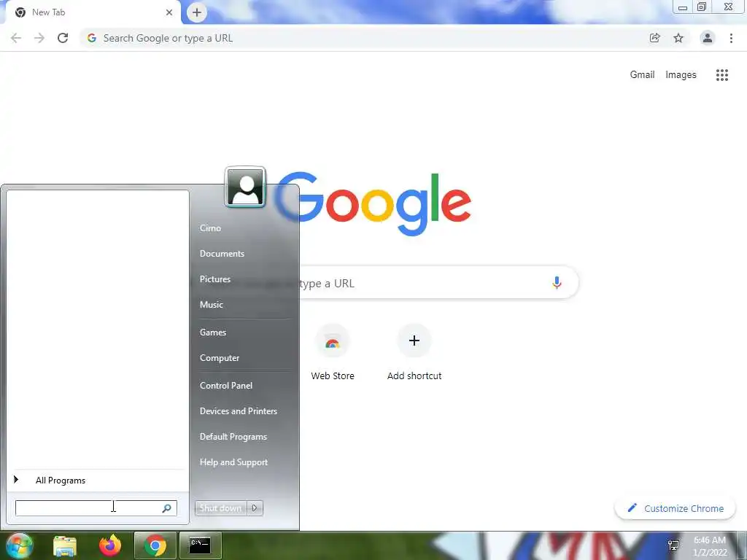Open Control Panel from Start menu
Viewport: 747px width, 560px height.
(226, 386)
